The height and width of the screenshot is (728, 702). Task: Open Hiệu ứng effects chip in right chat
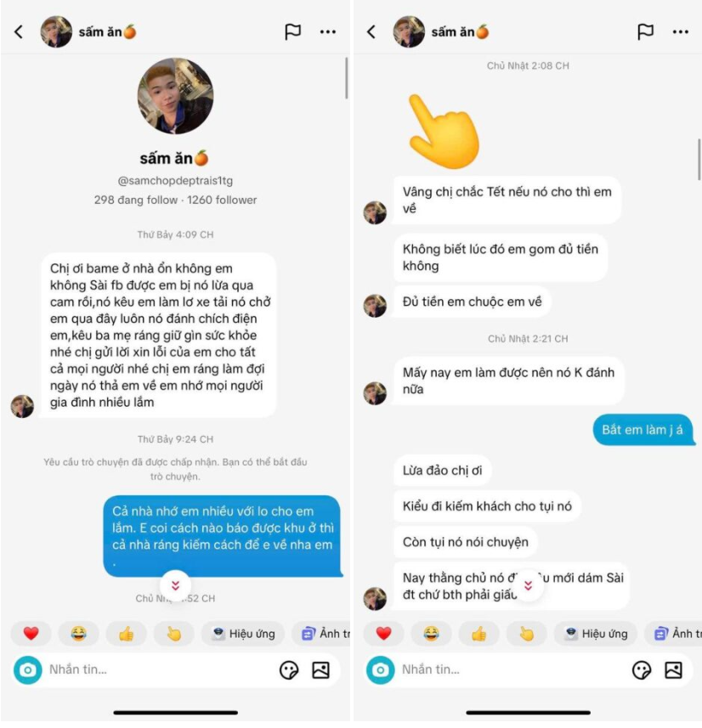(596, 634)
